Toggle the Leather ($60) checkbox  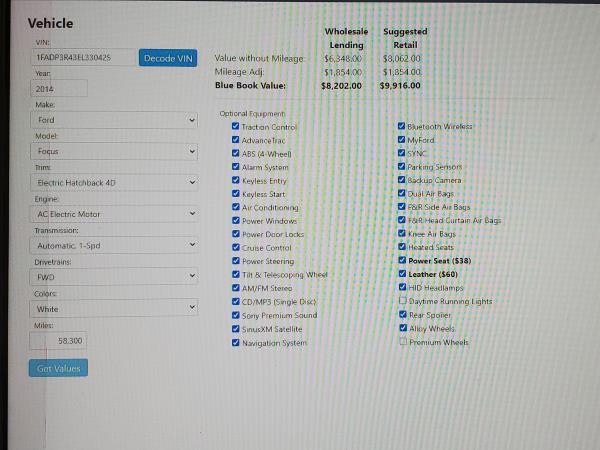[x=403, y=274]
